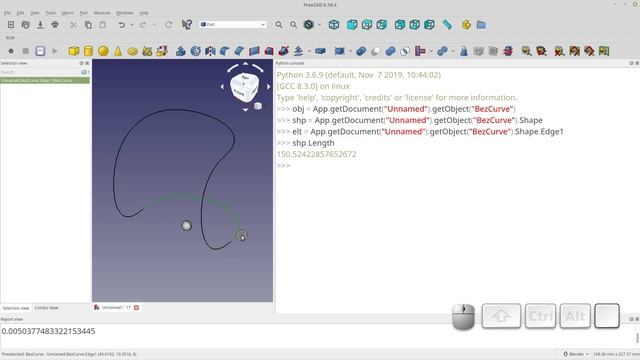Expand the Split tools dropdown arrow
The image size is (640, 360).
(453, 51)
